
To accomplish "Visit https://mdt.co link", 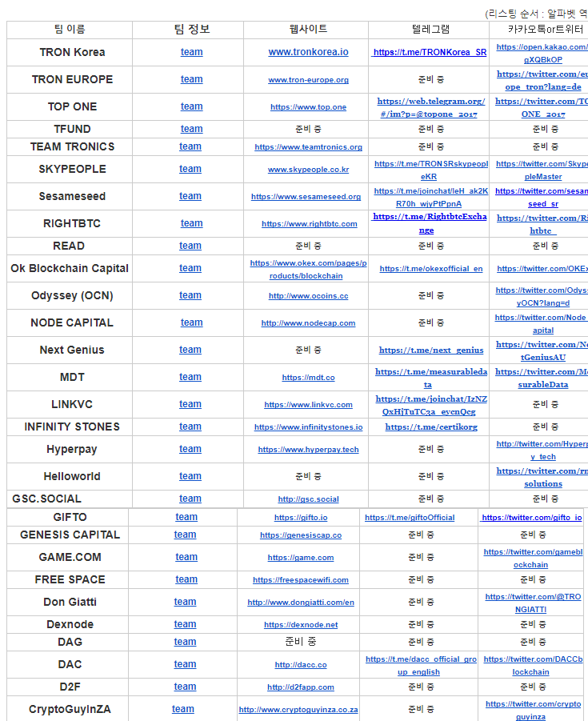I will pyautogui.click(x=309, y=377).
